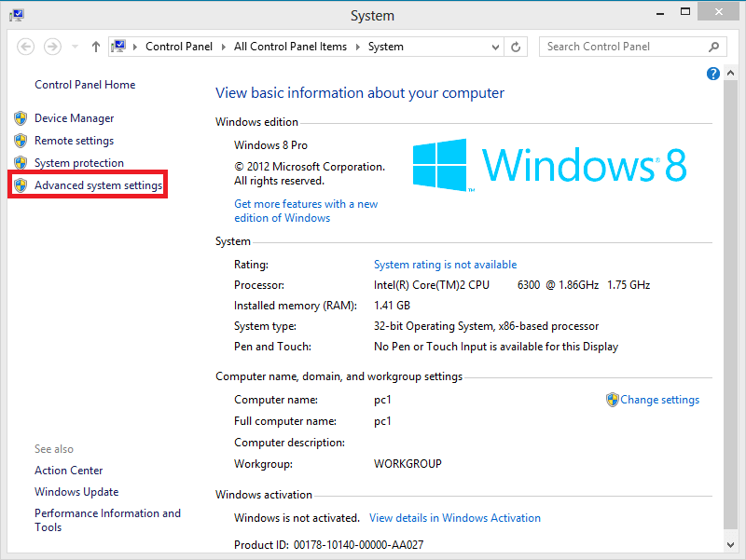Open Advanced system settings
The height and width of the screenshot is (560, 746).
pyautogui.click(x=99, y=185)
